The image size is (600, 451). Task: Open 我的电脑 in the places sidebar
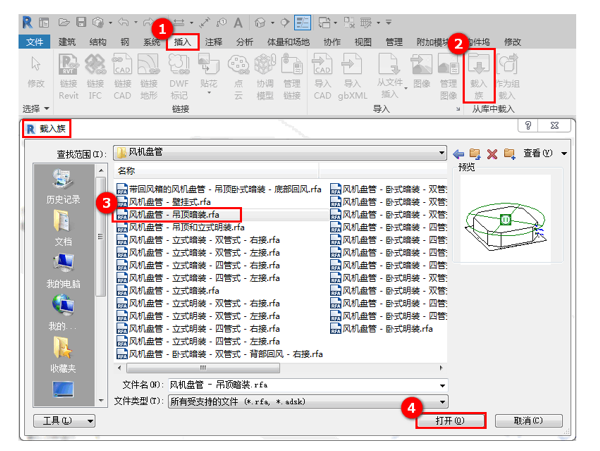(x=62, y=269)
